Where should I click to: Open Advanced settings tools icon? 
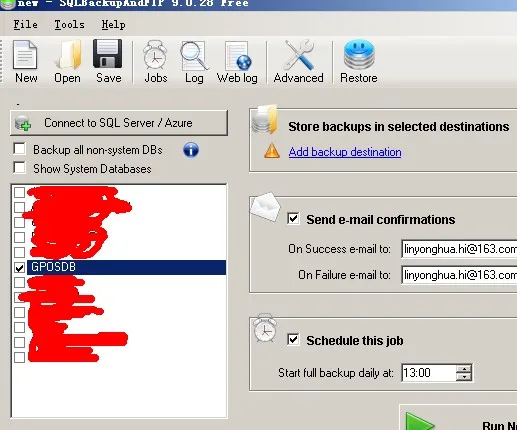pyautogui.click(x=299, y=55)
